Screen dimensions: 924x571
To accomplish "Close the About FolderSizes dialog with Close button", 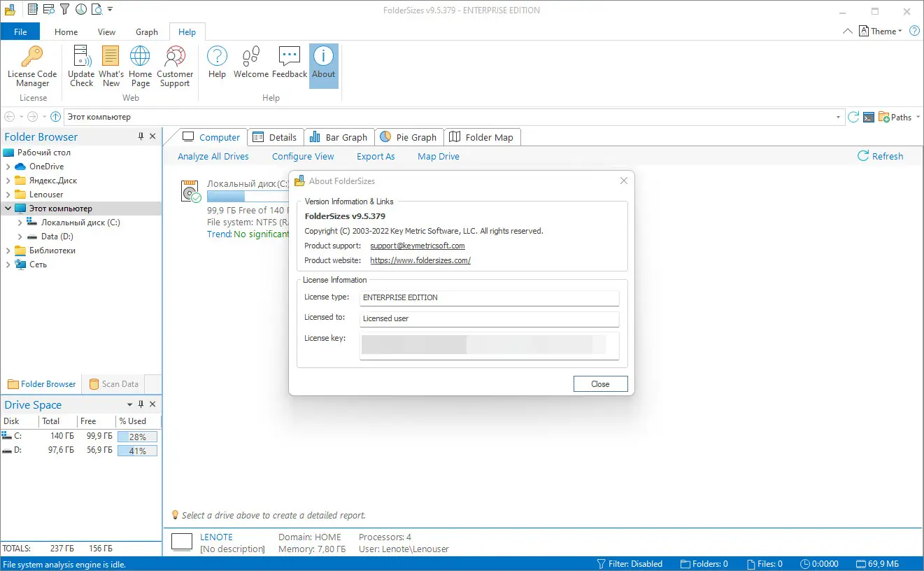I will [600, 384].
